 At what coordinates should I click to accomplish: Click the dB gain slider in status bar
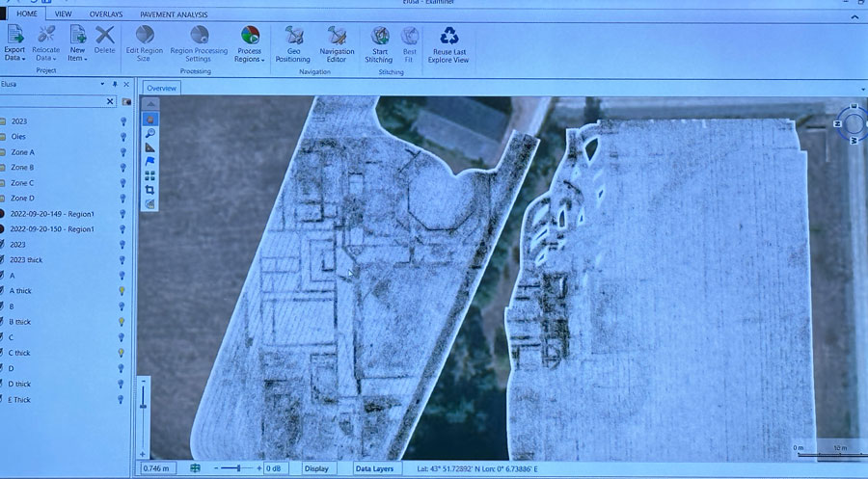click(x=237, y=468)
